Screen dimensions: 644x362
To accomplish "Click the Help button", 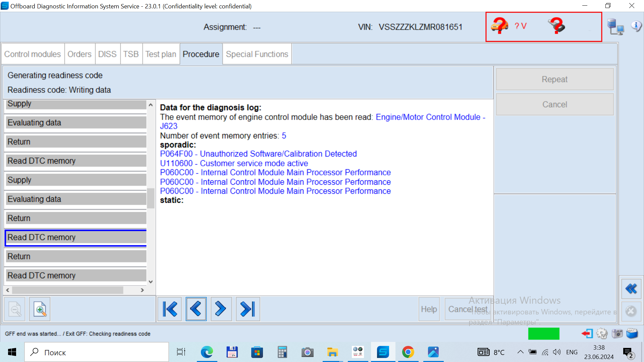I will click(429, 309).
